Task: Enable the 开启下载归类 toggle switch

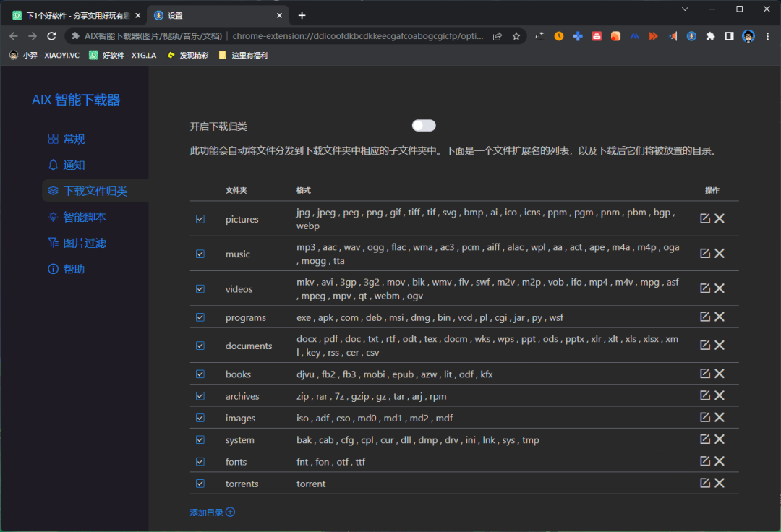Action: tap(424, 126)
